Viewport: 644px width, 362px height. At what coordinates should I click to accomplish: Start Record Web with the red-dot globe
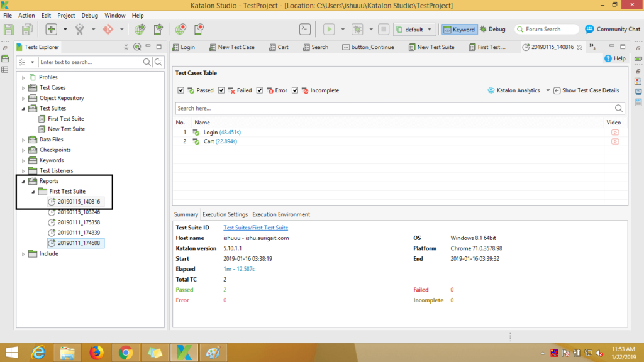pos(180,29)
